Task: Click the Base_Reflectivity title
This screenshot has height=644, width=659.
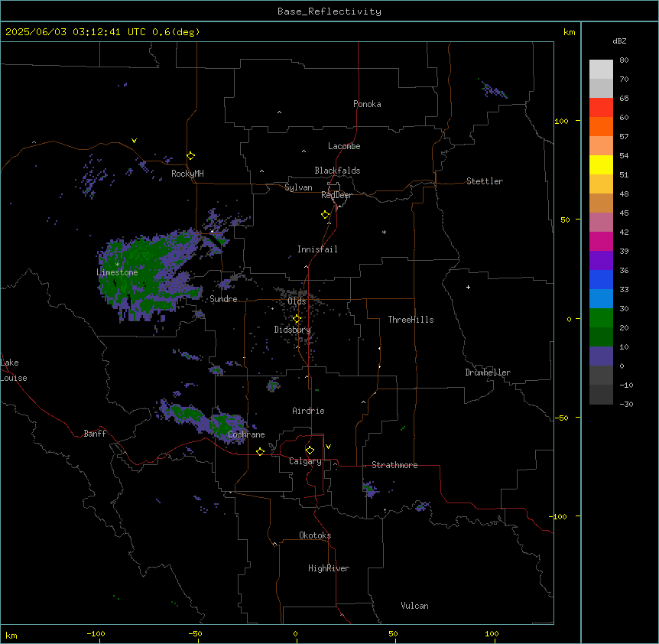Action: click(x=329, y=11)
